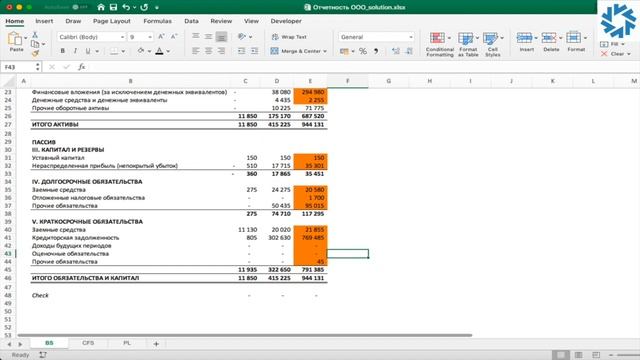Image resolution: width=640 pixels, height=360 pixels.
Task: Switch to Normal view in status bar
Action: tap(560, 355)
